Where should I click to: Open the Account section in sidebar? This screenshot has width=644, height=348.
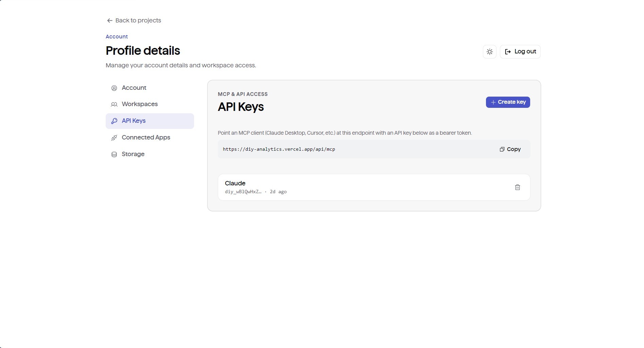(150, 88)
